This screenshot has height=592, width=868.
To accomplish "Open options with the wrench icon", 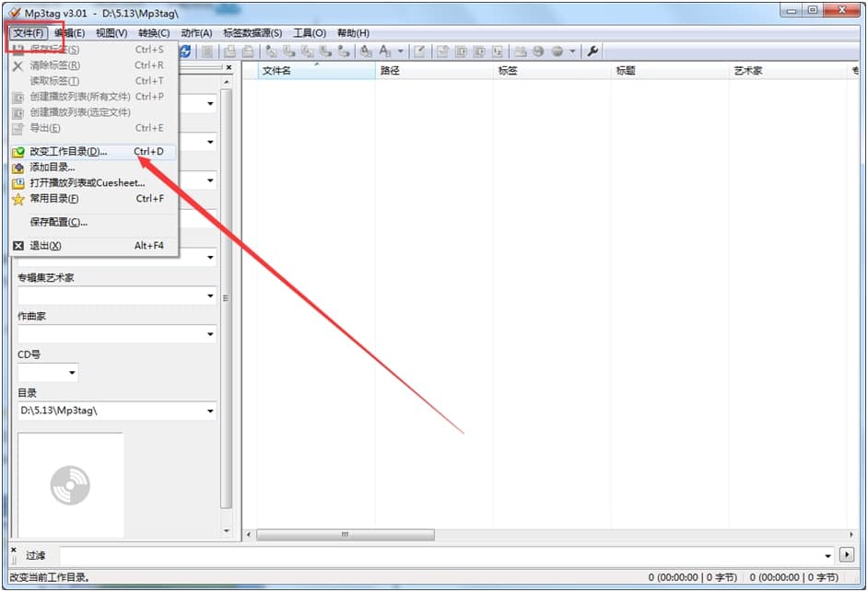I will [592, 52].
